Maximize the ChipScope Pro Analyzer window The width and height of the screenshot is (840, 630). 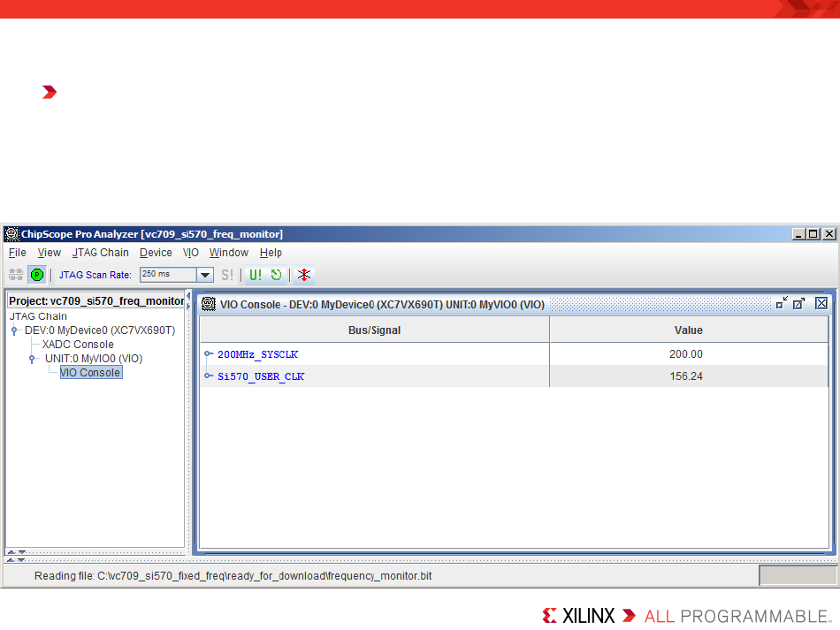(813, 234)
